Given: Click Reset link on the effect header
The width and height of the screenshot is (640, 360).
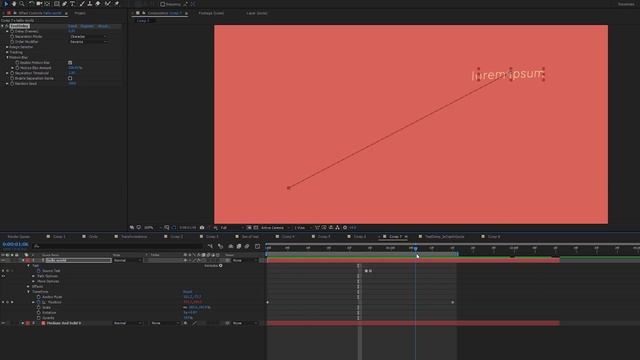Looking at the screenshot, I should point(73,26).
